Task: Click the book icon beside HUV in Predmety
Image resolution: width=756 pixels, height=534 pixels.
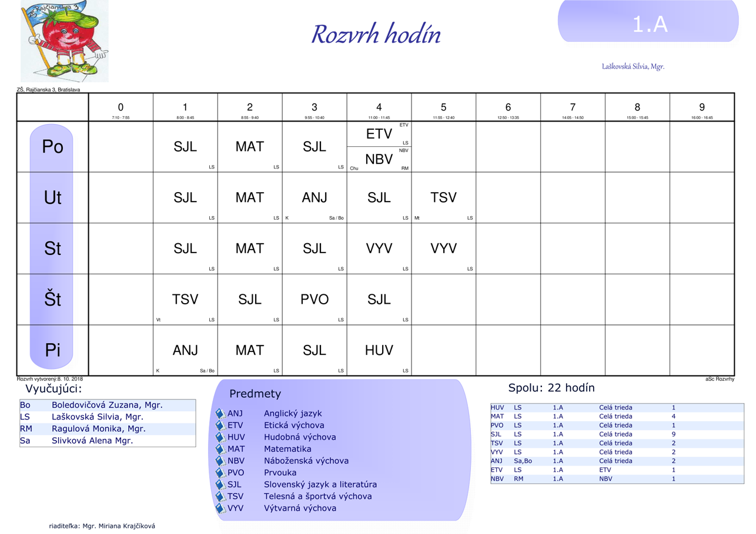Action: click(x=220, y=437)
